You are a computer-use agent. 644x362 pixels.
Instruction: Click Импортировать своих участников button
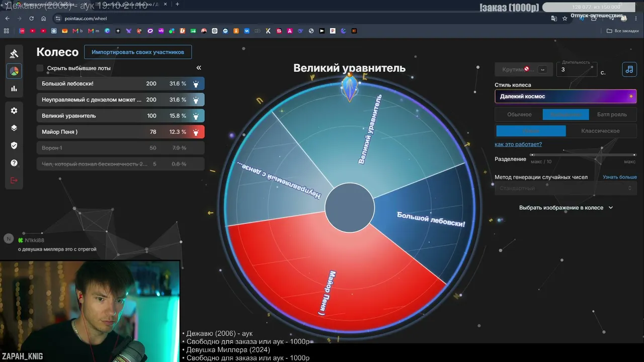coord(138,52)
